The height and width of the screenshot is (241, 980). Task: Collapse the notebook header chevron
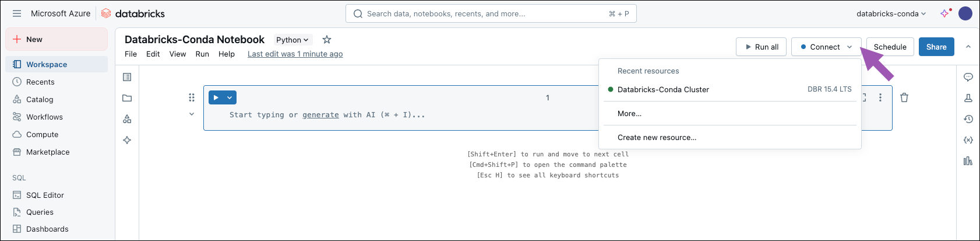(x=968, y=47)
